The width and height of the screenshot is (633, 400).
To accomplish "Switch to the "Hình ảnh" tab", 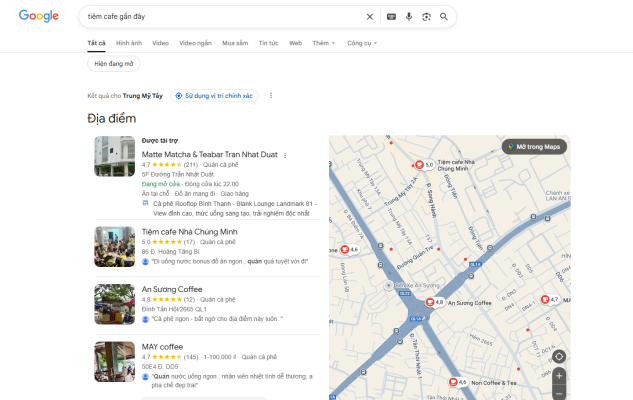I will 128,44.
